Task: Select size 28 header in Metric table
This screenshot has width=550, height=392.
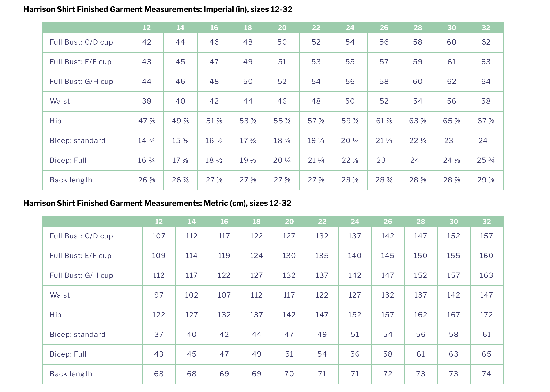Action: [x=420, y=221]
